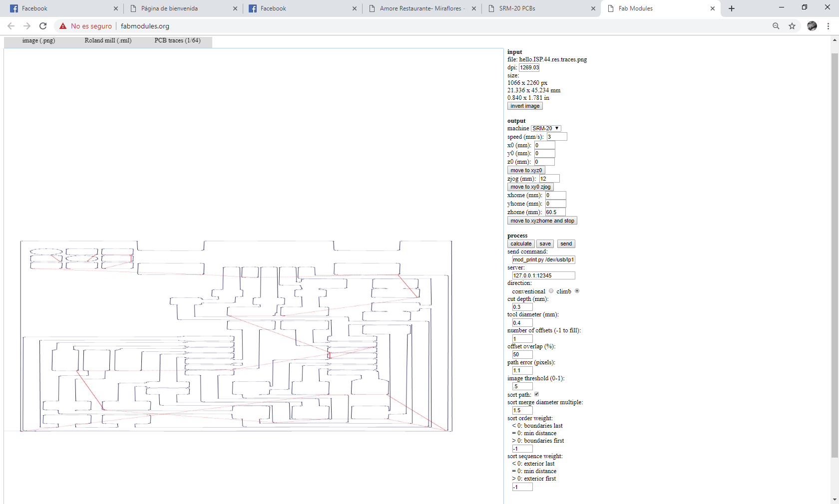Image resolution: width=839 pixels, height=504 pixels.
Task: Click the invert image button
Action: pos(525,106)
